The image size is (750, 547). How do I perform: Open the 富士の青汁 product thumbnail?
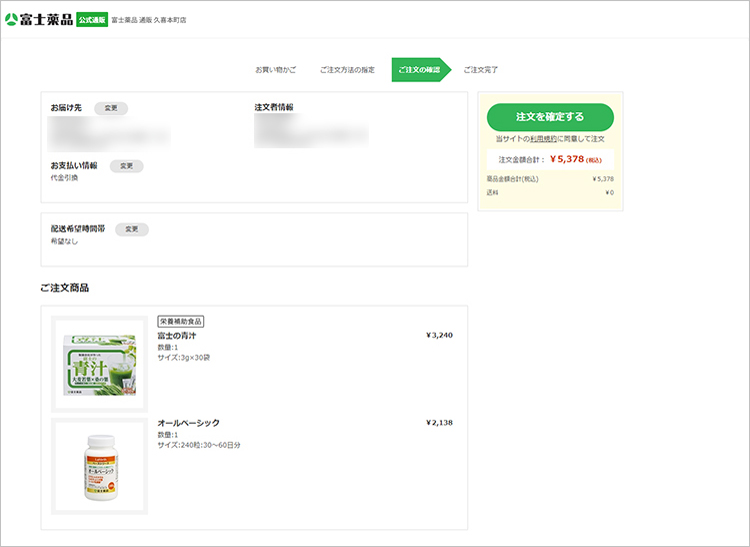[x=99, y=364]
